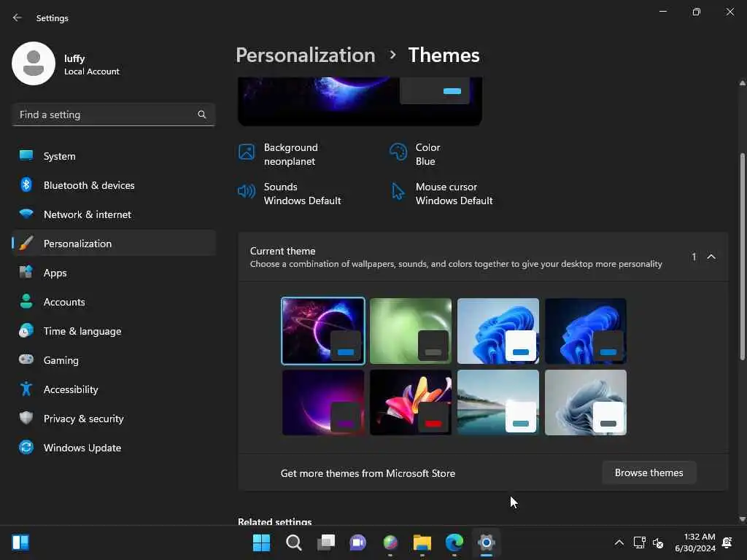
Task: Click the network status tray icon
Action: point(639,542)
